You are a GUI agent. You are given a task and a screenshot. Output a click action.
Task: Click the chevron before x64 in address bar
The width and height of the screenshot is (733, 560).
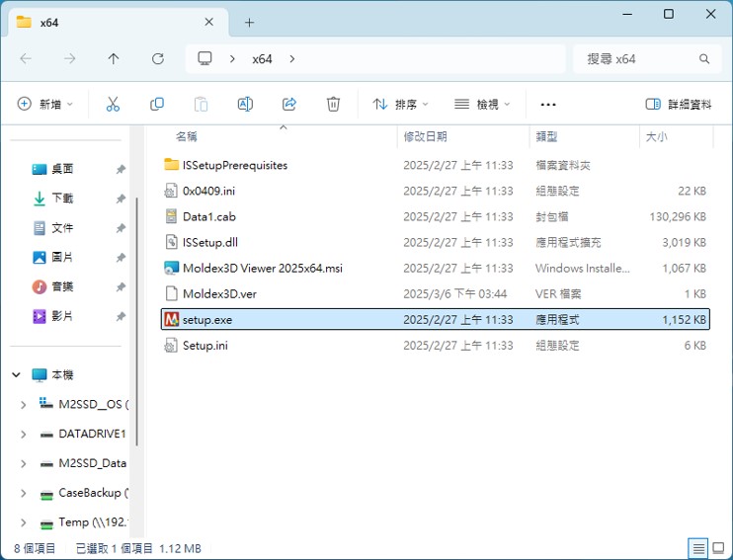(232, 59)
